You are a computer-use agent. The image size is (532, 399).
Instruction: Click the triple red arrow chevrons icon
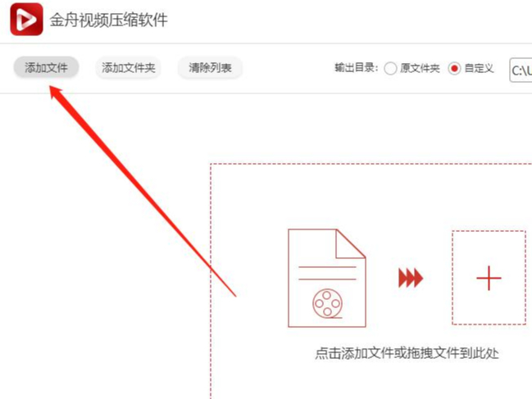411,278
